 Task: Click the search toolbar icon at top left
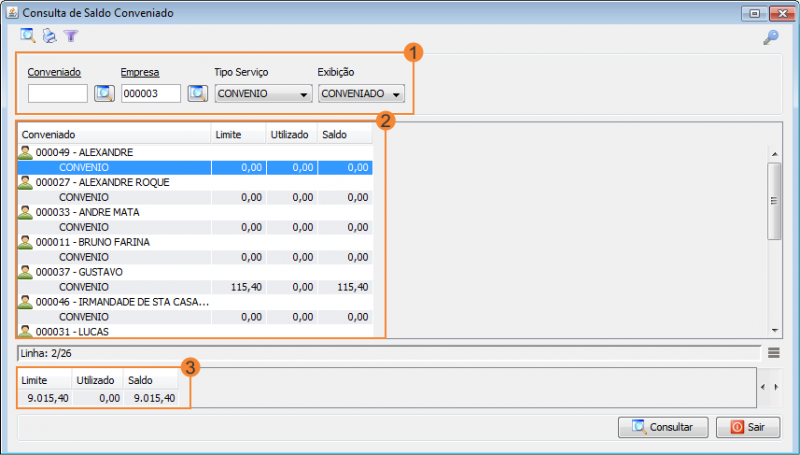[27, 36]
